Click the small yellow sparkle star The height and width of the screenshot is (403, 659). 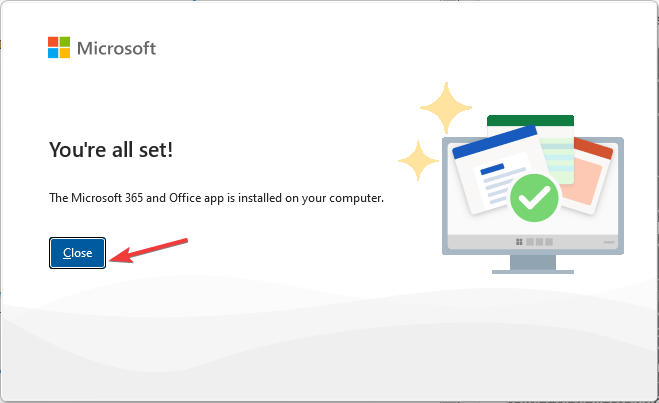click(418, 161)
